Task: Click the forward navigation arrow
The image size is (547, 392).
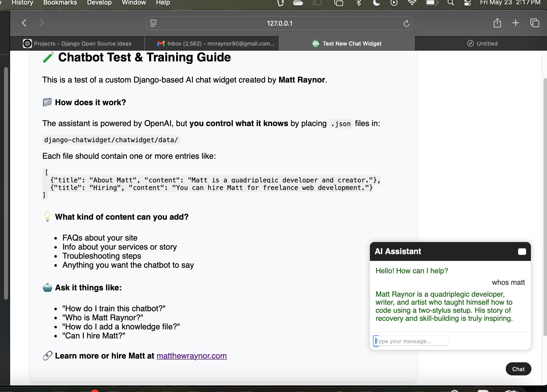Action: point(42,23)
